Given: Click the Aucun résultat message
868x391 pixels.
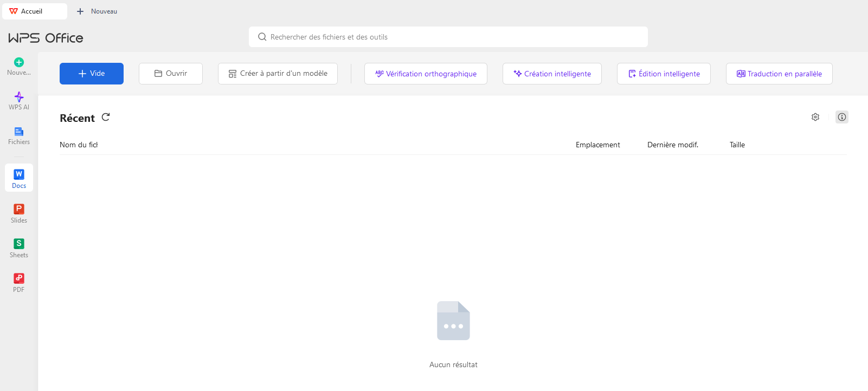Looking at the screenshot, I should click(453, 364).
